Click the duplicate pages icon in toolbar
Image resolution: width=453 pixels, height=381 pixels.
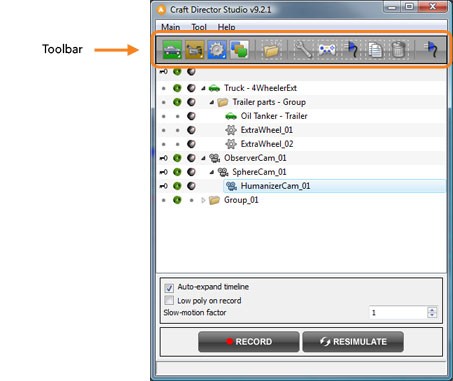tap(375, 50)
